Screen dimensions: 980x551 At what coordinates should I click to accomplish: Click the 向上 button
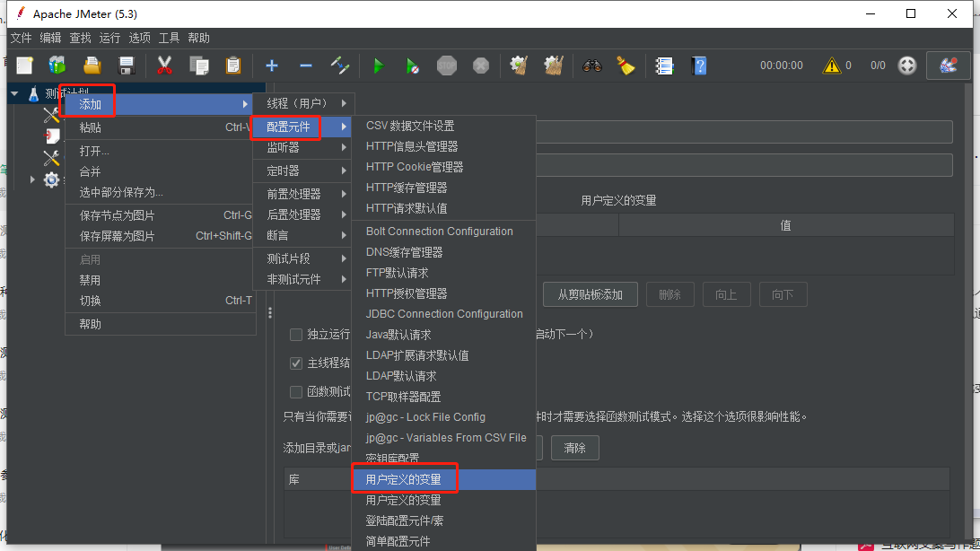(x=726, y=294)
